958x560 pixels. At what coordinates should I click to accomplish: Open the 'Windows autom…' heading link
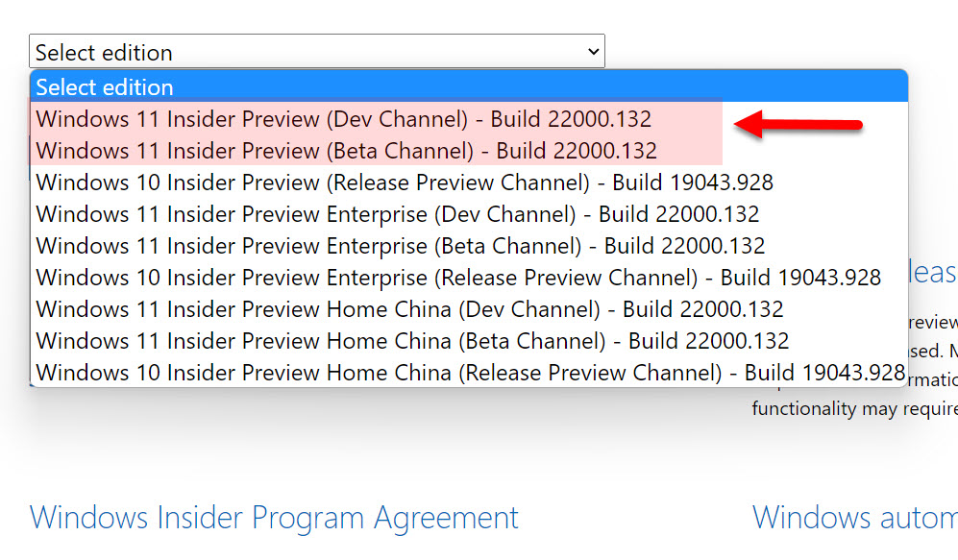pos(854,518)
